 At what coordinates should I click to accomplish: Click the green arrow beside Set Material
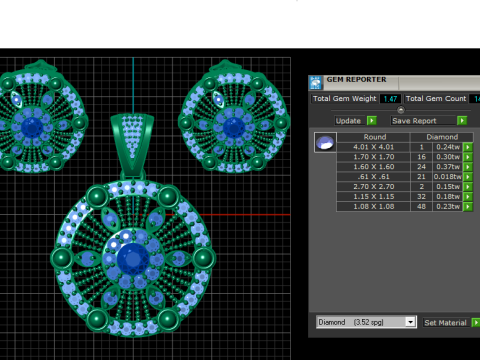pos(476,322)
